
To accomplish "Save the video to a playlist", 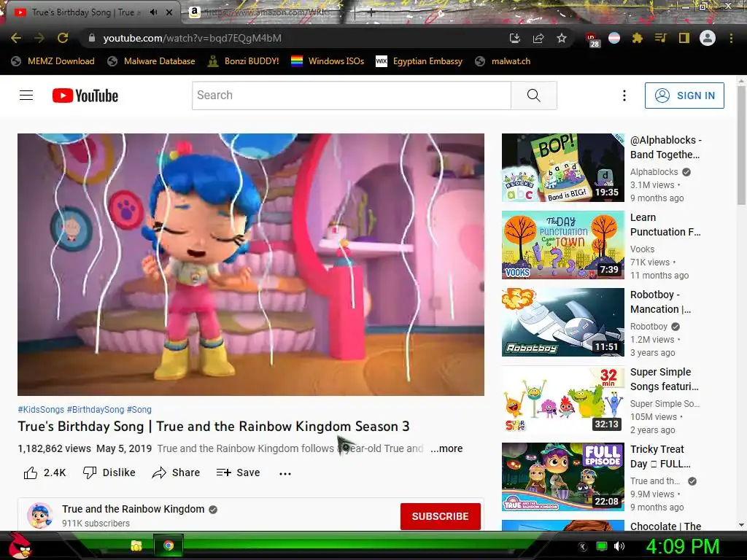I will (x=238, y=472).
